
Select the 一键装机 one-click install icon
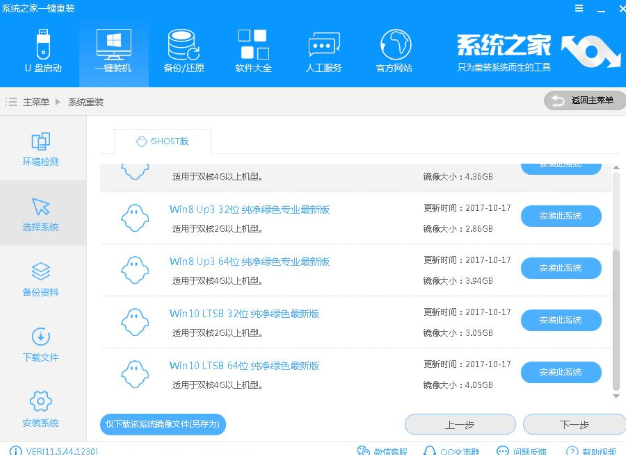click(113, 51)
